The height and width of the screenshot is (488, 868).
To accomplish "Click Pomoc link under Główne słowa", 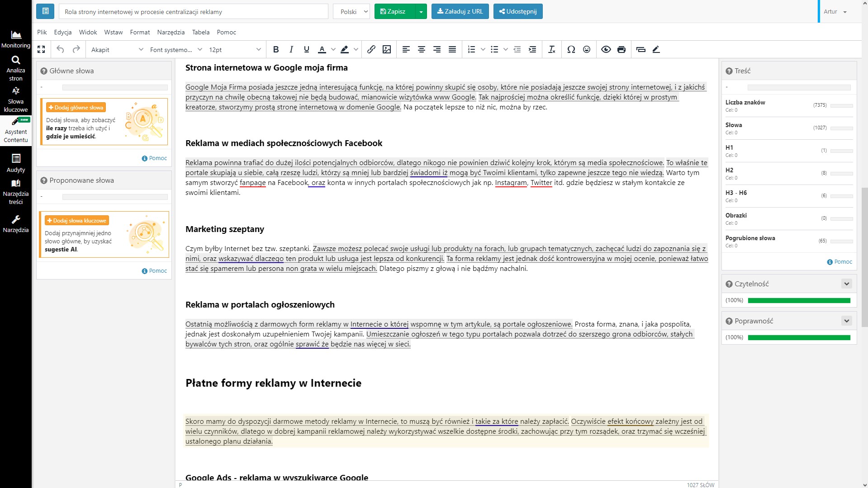I will point(154,158).
